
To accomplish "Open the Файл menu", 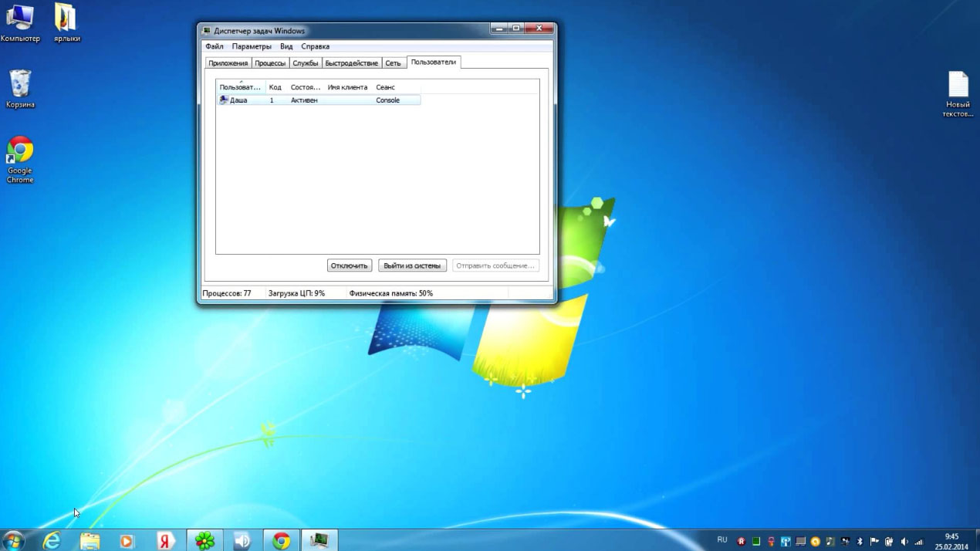I will (x=214, y=46).
